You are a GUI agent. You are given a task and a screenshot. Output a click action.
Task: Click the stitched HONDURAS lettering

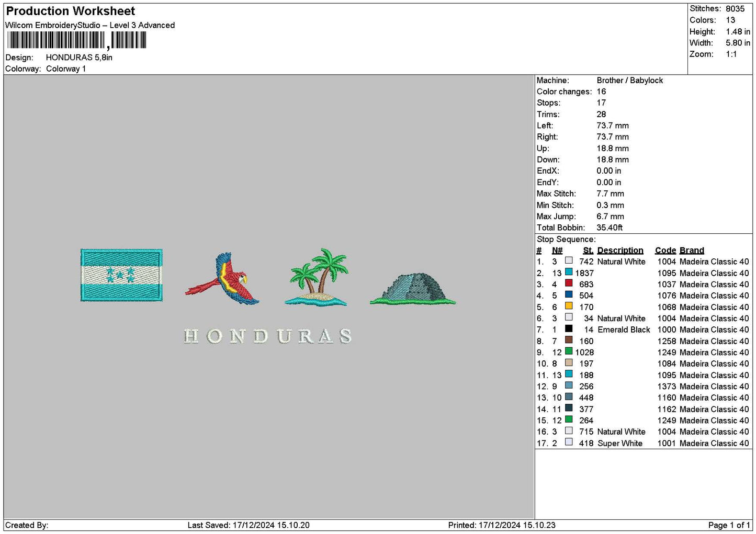pyautogui.click(x=267, y=336)
